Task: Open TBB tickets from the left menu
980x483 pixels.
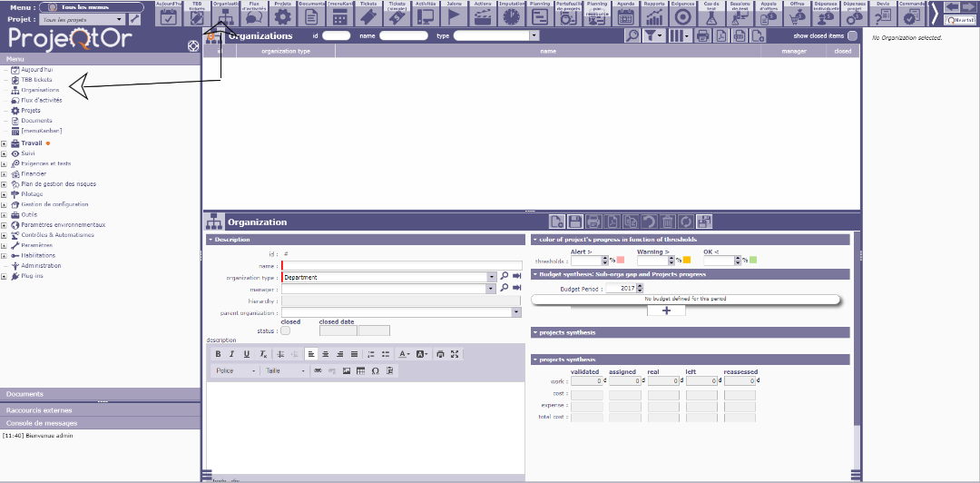Action: [x=36, y=80]
